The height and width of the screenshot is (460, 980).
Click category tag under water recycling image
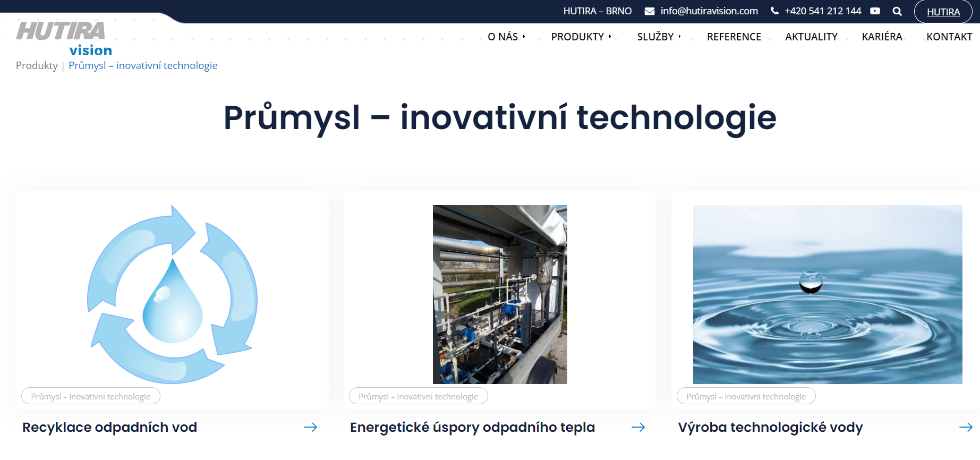(91, 396)
